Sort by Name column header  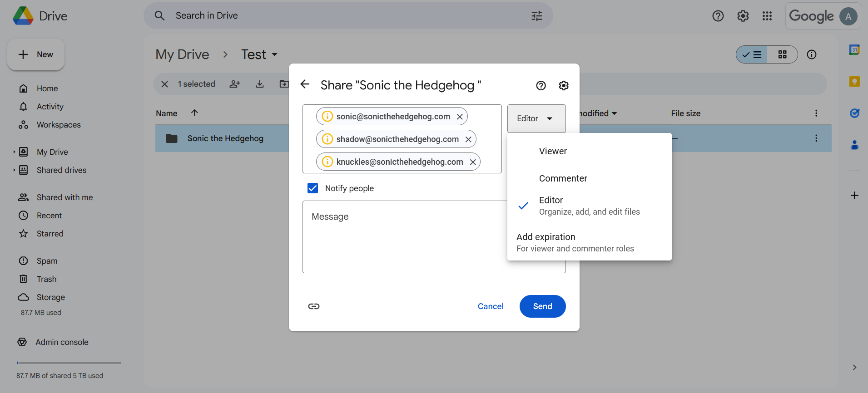(x=167, y=113)
